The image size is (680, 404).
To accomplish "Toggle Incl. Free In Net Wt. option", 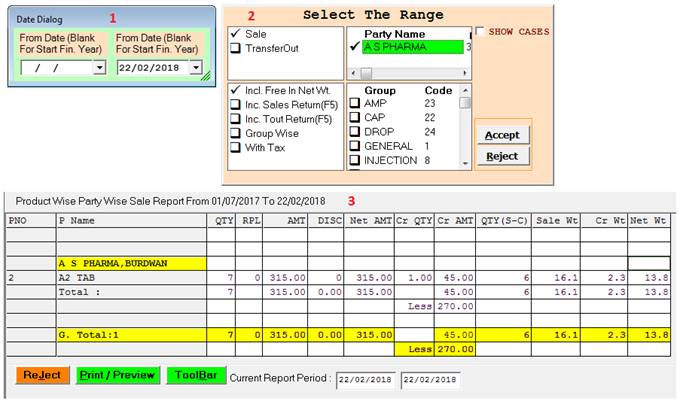I will coord(236,90).
